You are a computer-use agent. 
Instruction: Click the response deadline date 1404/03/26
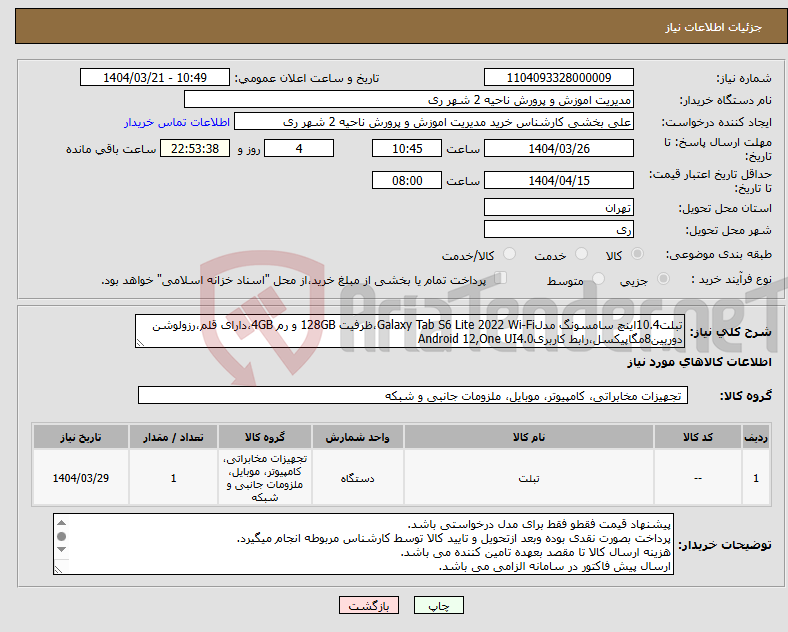558,149
